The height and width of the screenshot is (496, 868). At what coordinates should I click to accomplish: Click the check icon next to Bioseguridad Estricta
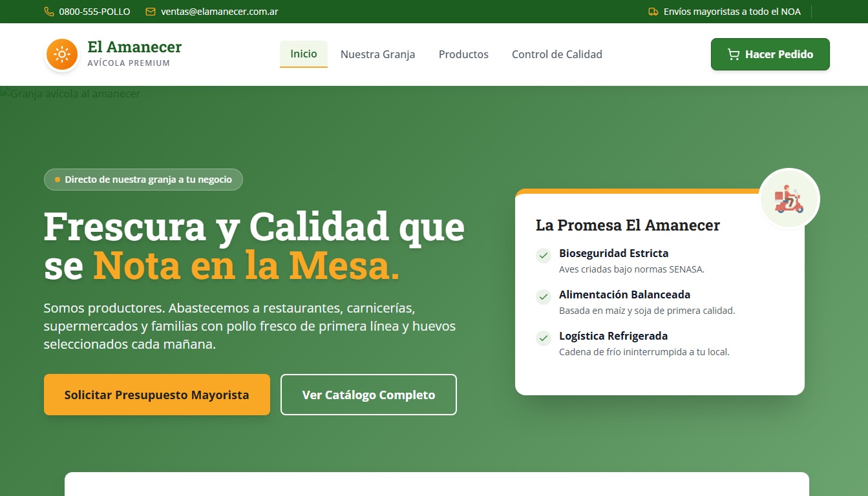click(544, 256)
